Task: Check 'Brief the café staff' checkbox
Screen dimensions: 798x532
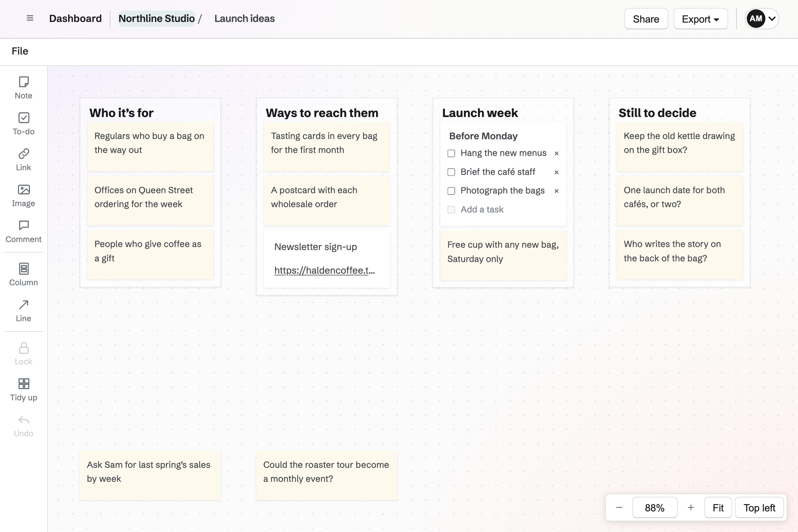Action: (x=451, y=172)
